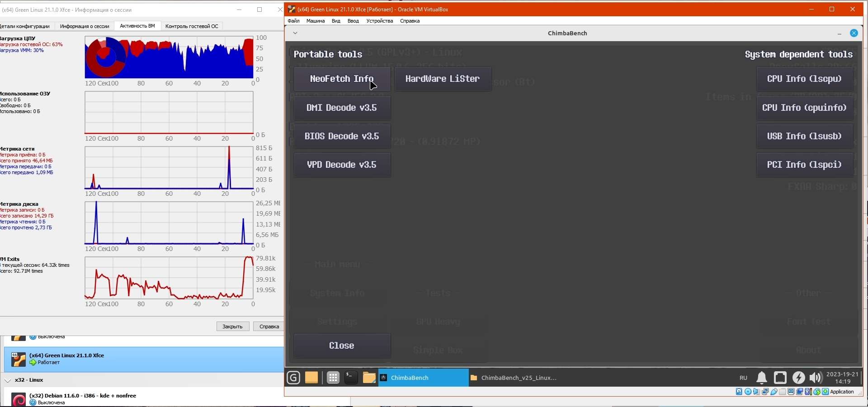Select the Активность ВМ tab
This screenshot has height=407, width=868.
point(137,26)
